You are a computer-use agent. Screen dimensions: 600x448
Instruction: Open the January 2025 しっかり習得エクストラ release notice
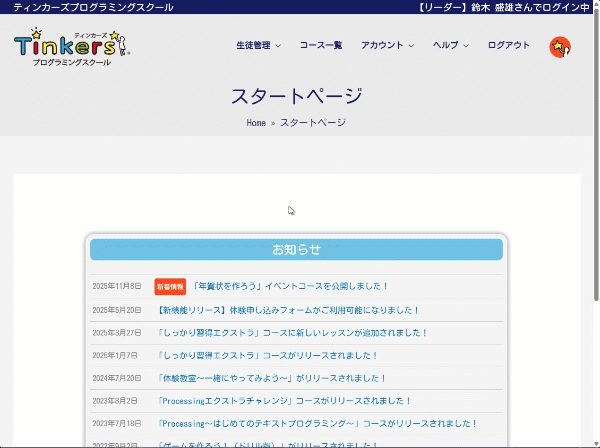pyautogui.click(x=268, y=355)
